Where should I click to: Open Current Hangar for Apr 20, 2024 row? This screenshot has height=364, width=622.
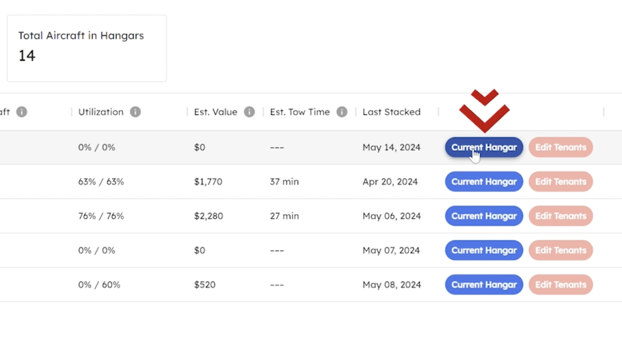point(484,182)
